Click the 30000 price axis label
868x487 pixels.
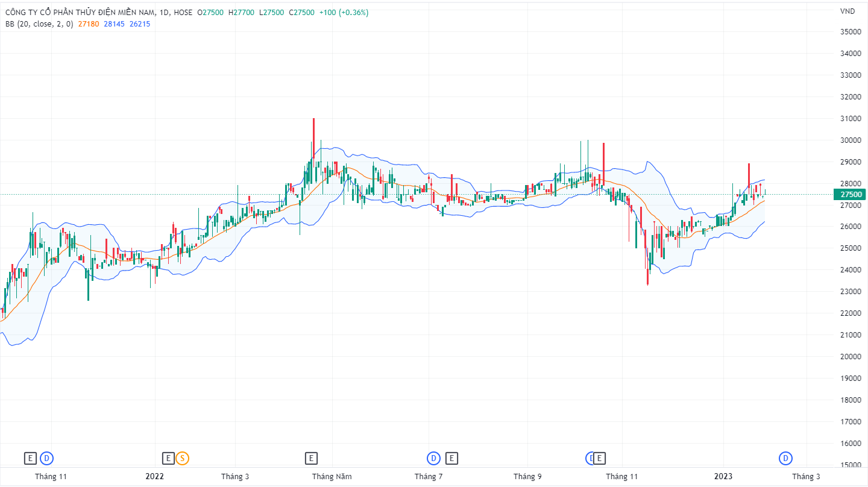tap(850, 140)
